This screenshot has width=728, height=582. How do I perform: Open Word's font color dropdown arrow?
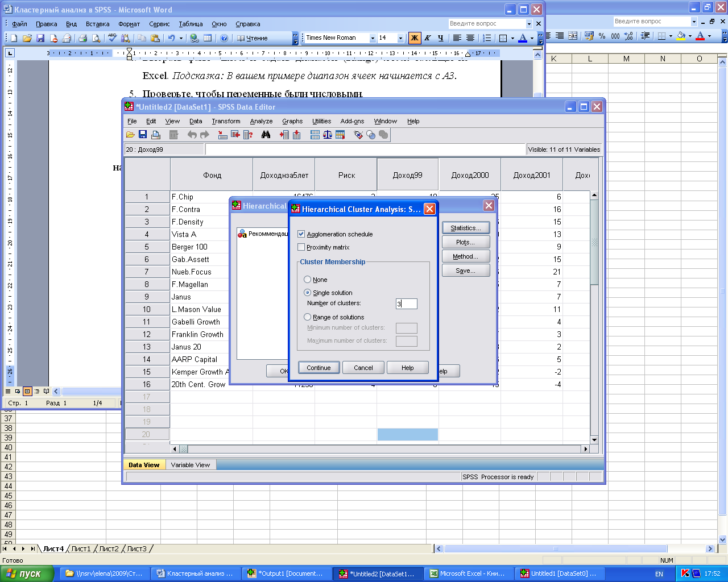point(532,38)
